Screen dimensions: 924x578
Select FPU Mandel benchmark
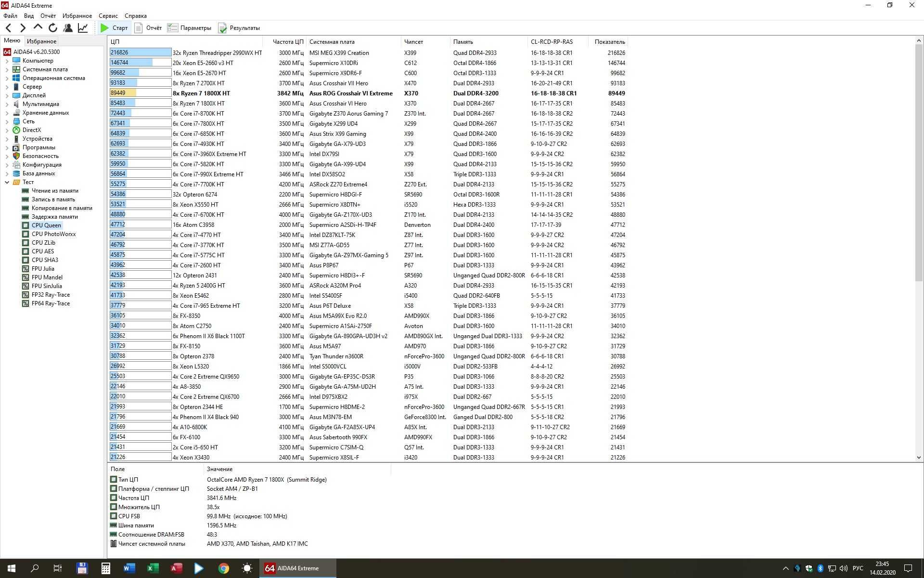coord(47,277)
